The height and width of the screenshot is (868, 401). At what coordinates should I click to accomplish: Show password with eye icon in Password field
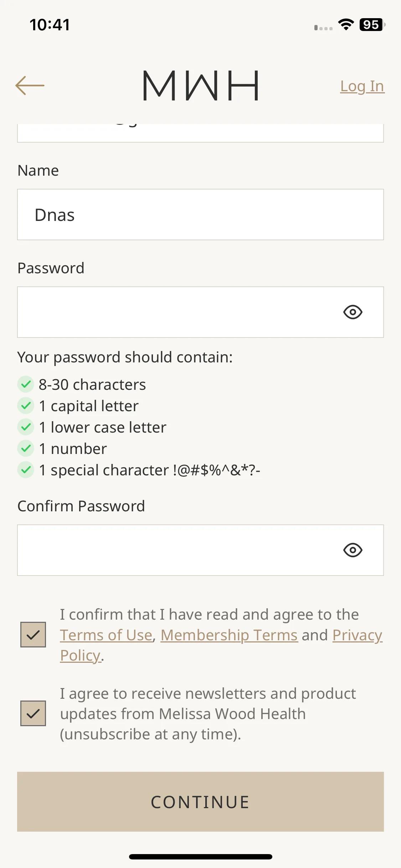[x=353, y=312]
